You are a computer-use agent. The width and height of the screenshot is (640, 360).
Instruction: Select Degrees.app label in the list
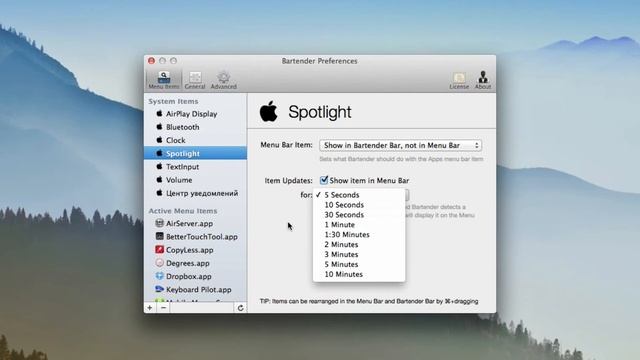[x=188, y=263]
